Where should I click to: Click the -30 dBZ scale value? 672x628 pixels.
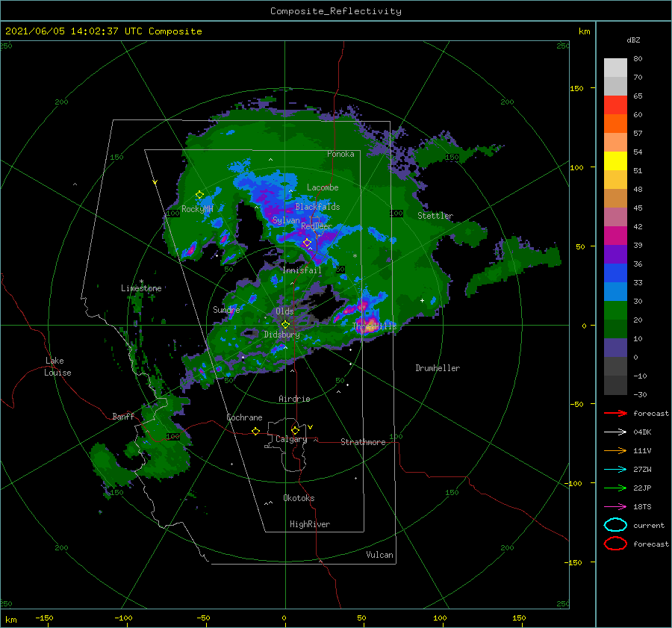click(640, 394)
